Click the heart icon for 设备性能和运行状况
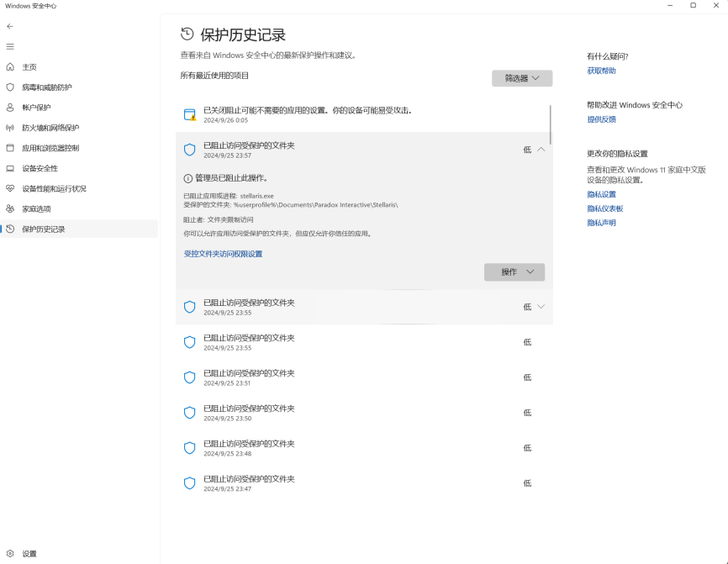Viewport: 728px width, 564px height. (10, 188)
